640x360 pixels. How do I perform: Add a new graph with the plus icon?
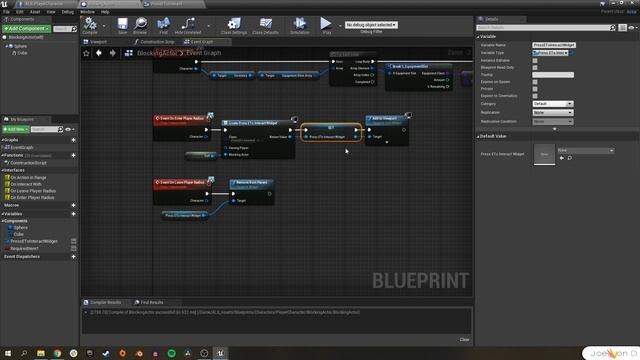(x=73, y=140)
